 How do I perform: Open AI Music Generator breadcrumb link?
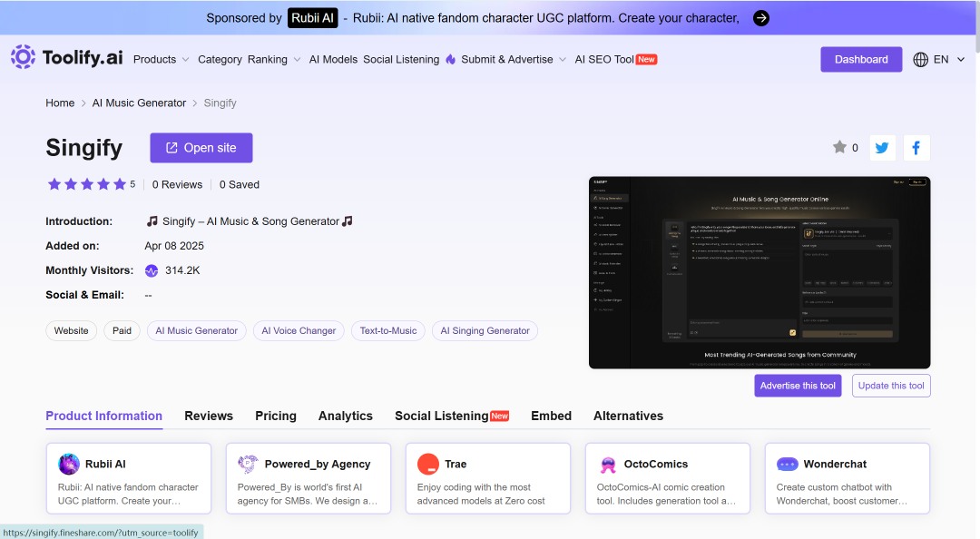pyautogui.click(x=139, y=103)
